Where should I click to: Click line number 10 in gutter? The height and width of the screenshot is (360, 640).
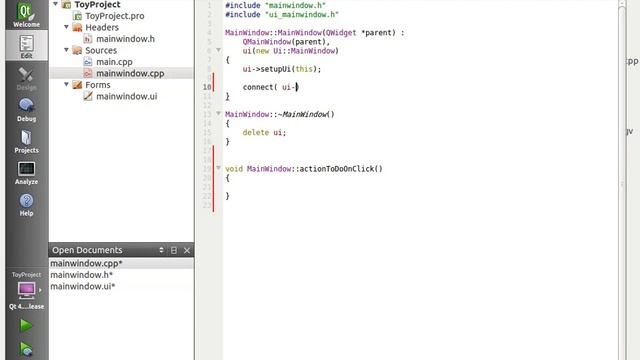[207, 87]
